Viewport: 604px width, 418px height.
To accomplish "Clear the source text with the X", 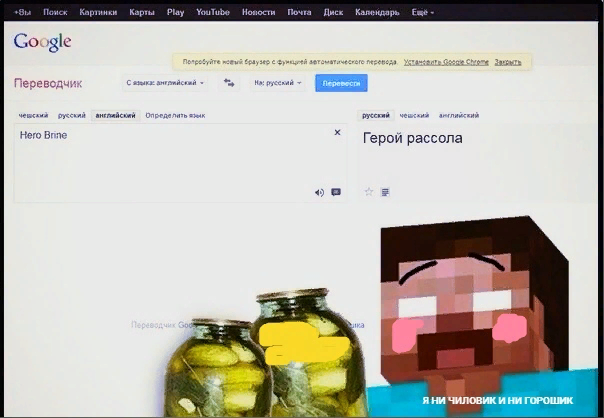I will (x=337, y=133).
